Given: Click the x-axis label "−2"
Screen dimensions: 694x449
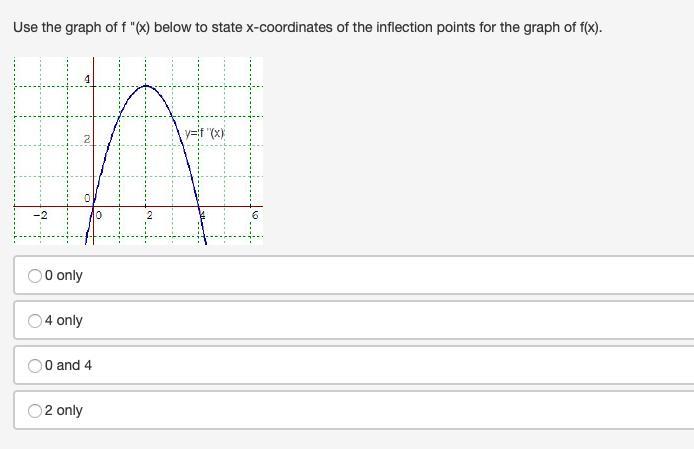Looking at the screenshot, I should point(40,215).
